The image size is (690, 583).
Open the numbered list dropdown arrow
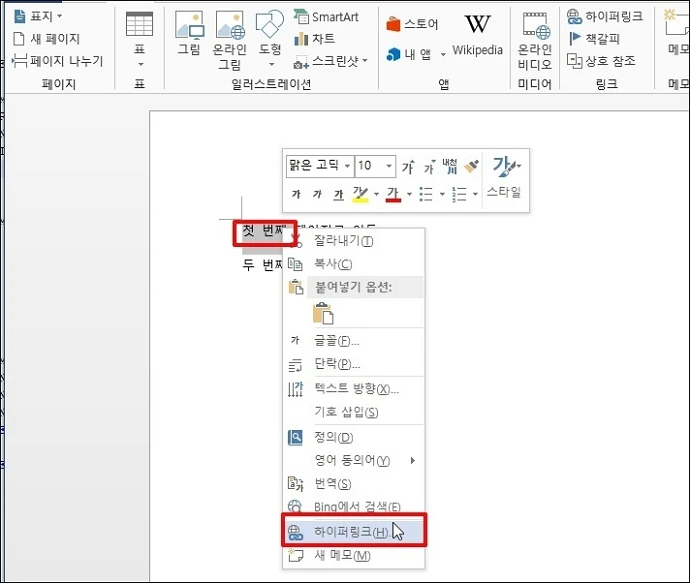[475, 194]
